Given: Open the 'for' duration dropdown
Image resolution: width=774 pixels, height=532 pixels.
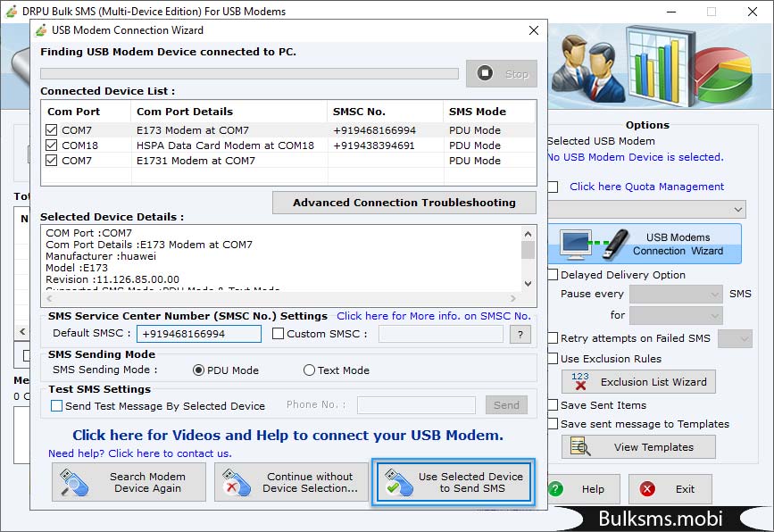Looking at the screenshot, I should [676, 315].
